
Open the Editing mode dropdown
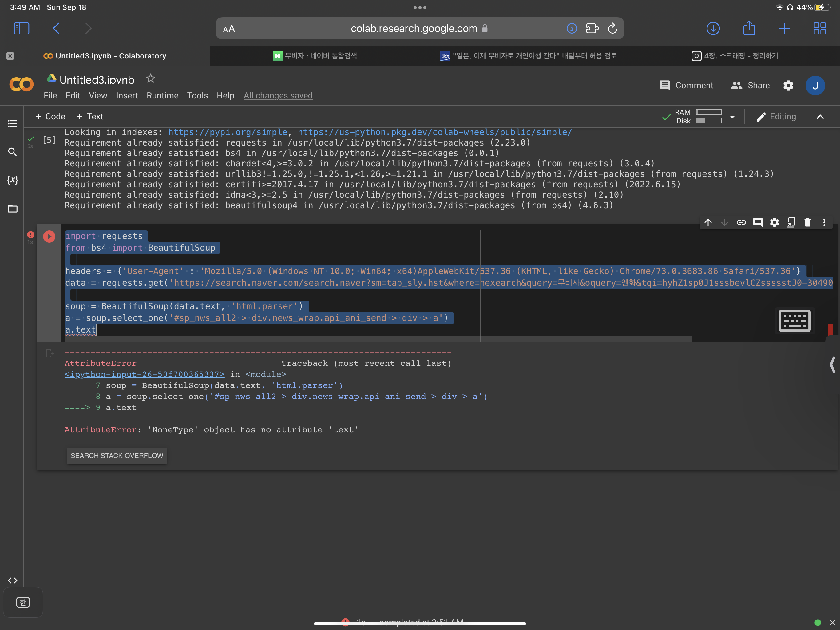point(776,117)
